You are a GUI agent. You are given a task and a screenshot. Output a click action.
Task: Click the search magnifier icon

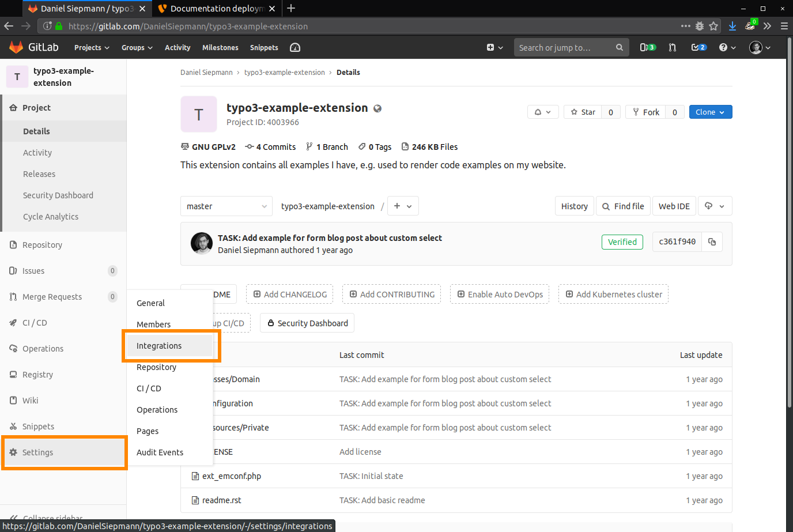(620, 47)
